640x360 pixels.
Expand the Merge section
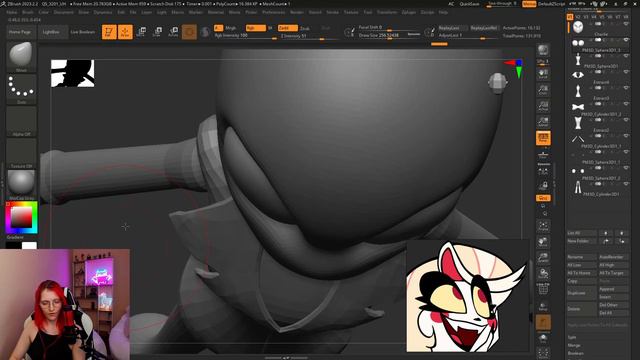click(573, 345)
